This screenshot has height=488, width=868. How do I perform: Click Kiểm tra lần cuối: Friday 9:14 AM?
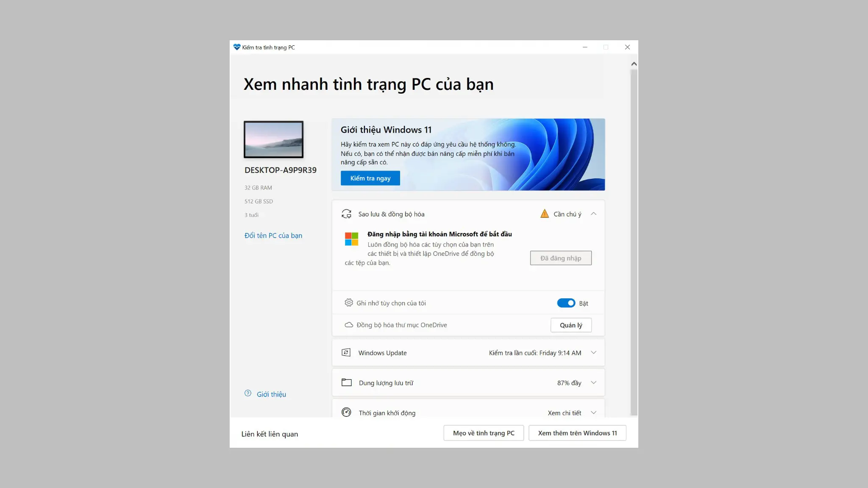point(535,353)
